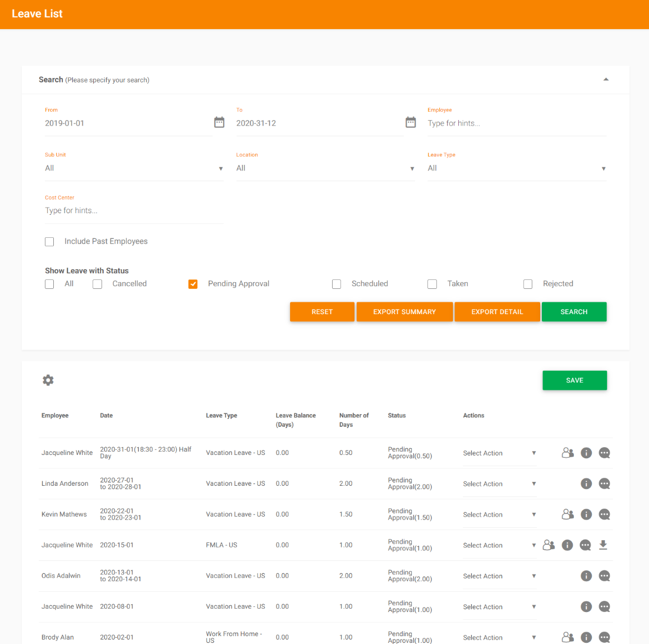
Task: View info icon in Linda Anderson row
Action: tap(586, 484)
